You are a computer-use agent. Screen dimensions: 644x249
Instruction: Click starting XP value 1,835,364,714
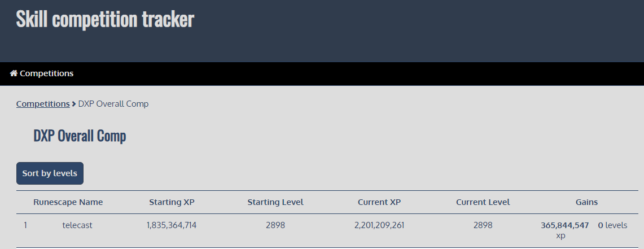tap(172, 225)
